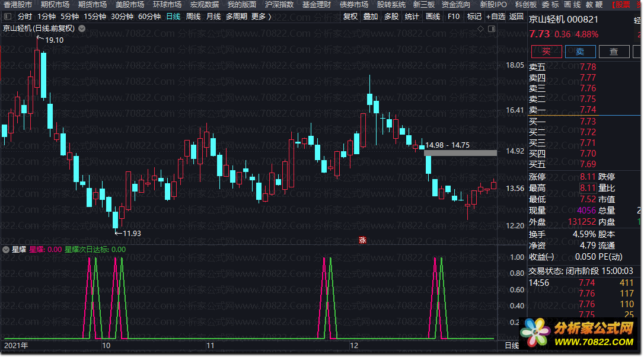Screen dimensions: 644x357
Task: Click the 标记 mark button
Action: [x=474, y=17]
